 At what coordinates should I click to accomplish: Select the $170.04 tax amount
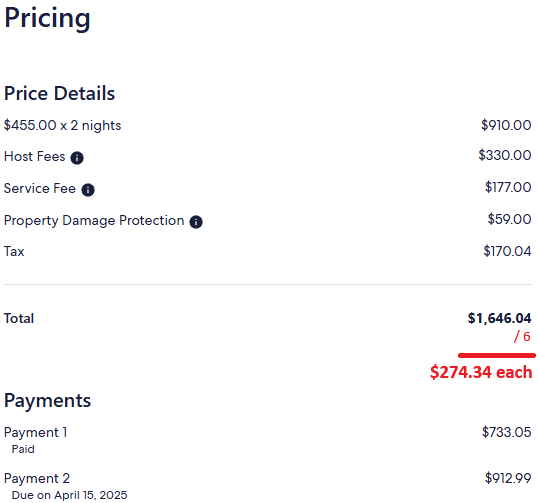coord(507,251)
